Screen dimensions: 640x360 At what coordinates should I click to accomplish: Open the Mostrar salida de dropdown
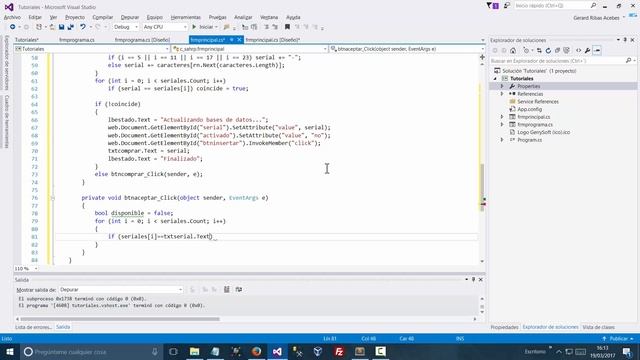click(121, 289)
